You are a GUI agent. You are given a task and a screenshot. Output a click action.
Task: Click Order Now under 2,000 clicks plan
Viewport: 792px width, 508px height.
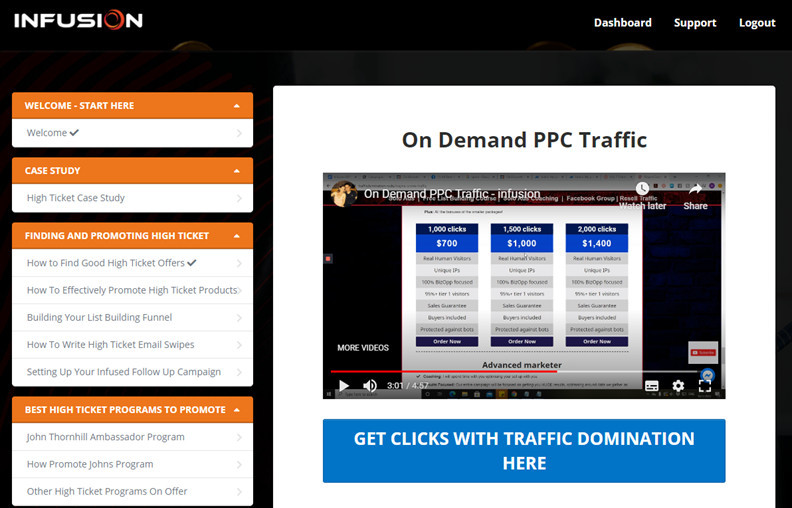point(597,341)
